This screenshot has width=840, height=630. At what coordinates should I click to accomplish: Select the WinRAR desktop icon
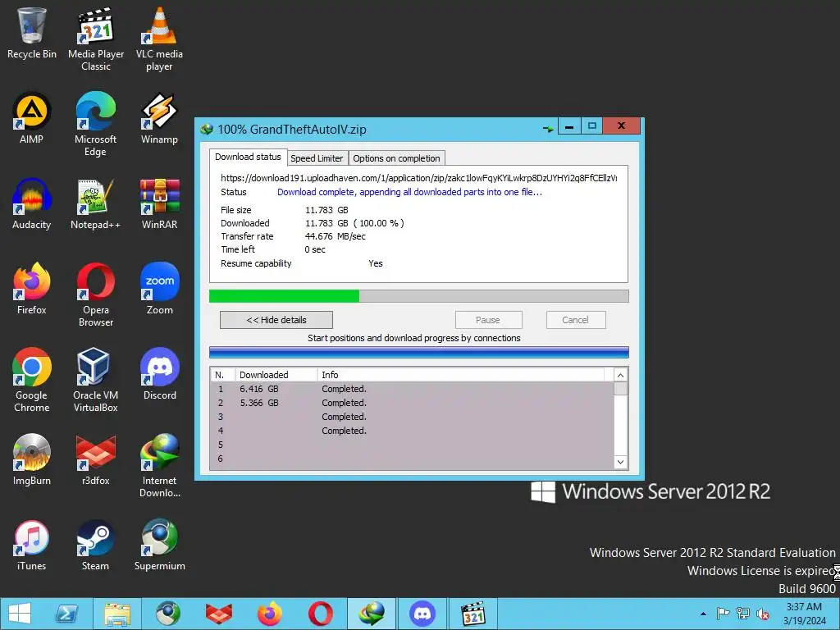click(159, 203)
